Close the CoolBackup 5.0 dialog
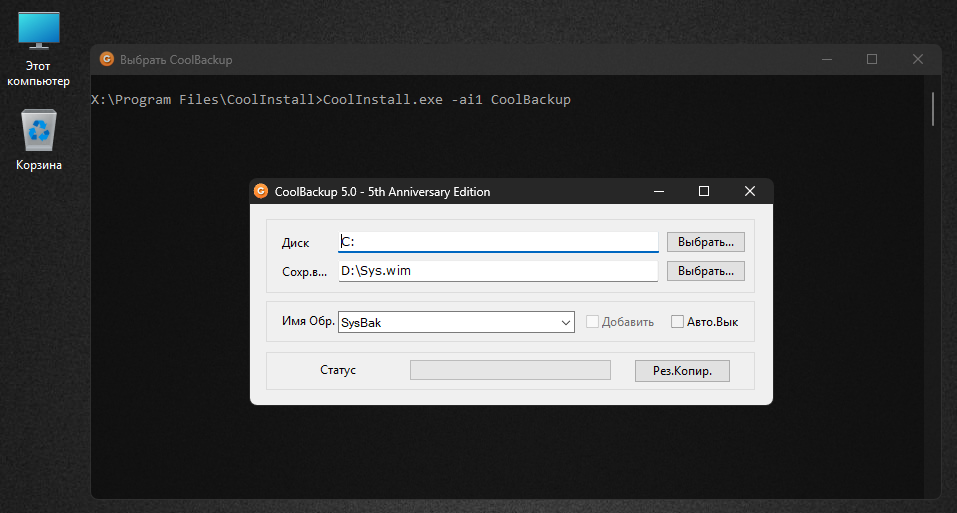 coord(750,192)
